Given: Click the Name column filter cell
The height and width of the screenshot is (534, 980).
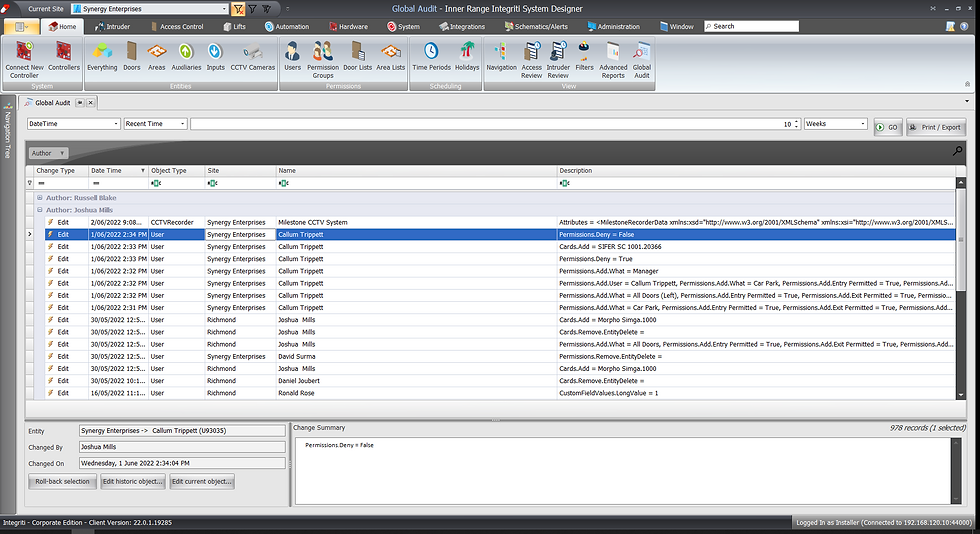Looking at the screenshot, I should coord(416,183).
